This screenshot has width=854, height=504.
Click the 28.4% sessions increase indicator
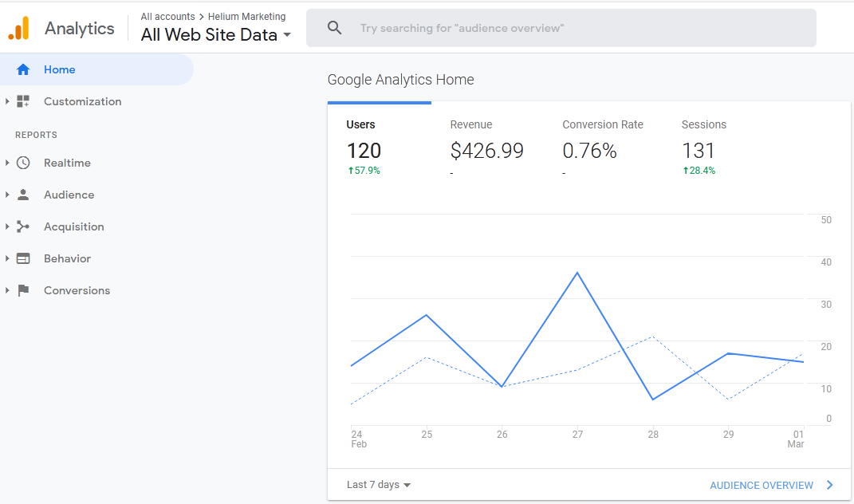[699, 171]
